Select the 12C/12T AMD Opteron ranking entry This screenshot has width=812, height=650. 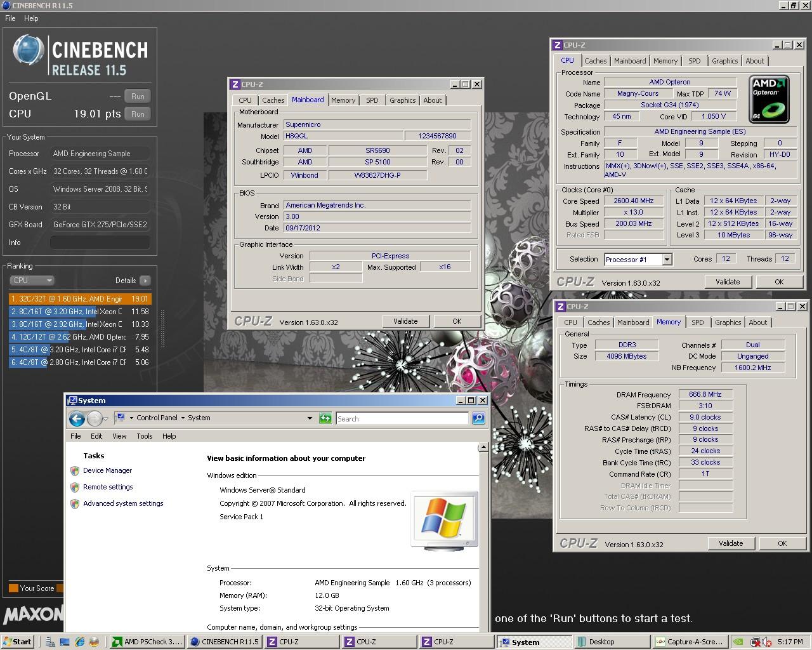pos(80,337)
